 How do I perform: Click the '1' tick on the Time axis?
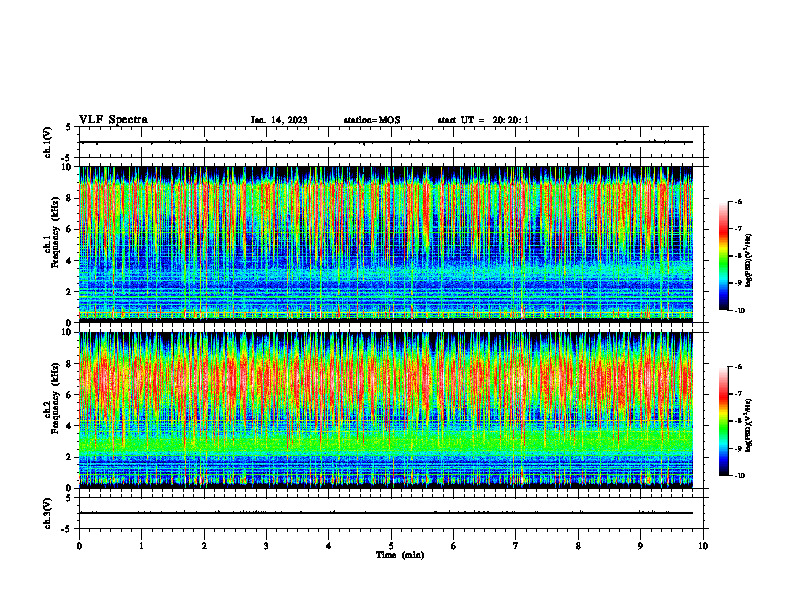coord(141,546)
